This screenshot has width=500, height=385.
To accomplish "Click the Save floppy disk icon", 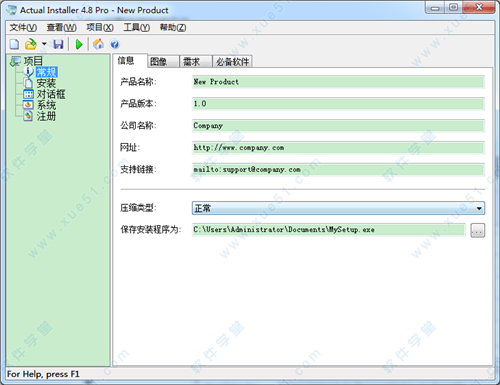I will tap(58, 44).
